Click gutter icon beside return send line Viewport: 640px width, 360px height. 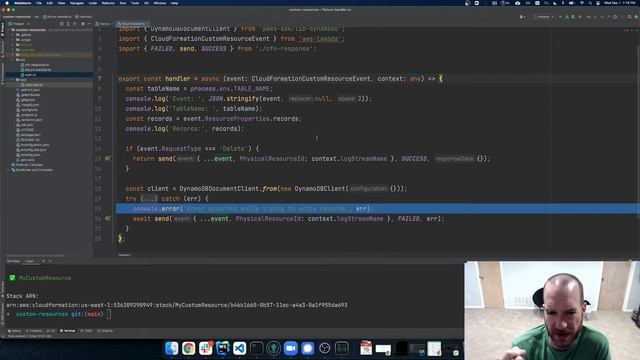click(x=108, y=158)
